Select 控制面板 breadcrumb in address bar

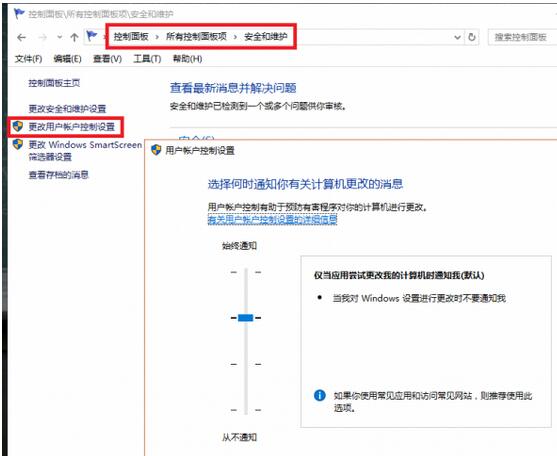pyautogui.click(x=131, y=37)
